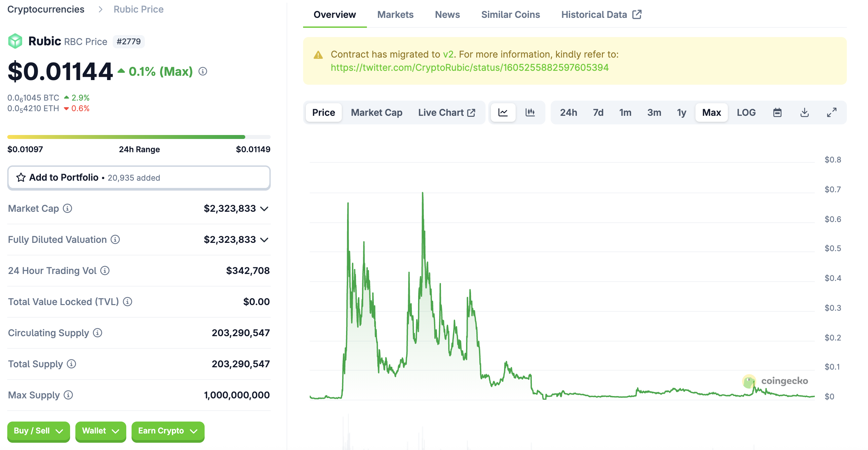Show Total Supply info icon
Screen dimensions: 868x450
(71, 364)
